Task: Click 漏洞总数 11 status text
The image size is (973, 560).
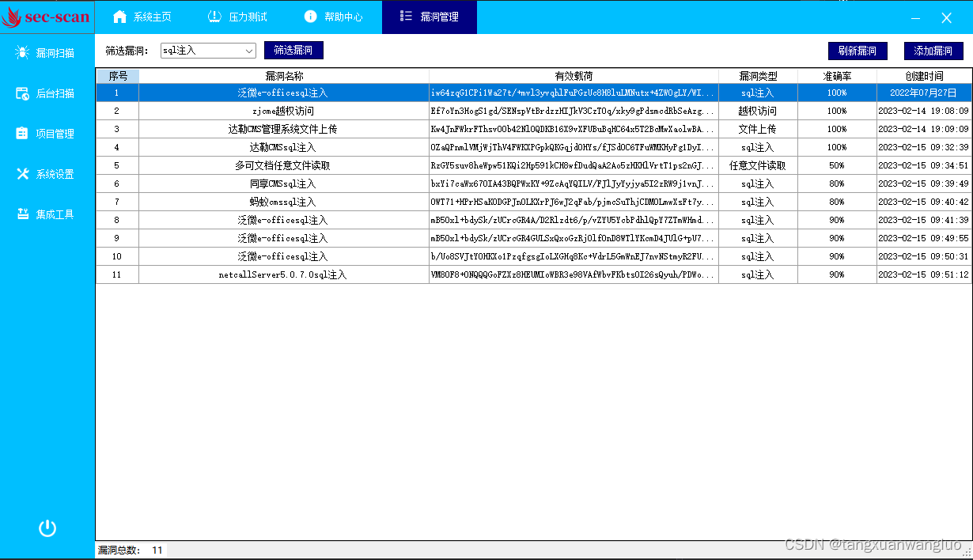Action: pos(131,550)
